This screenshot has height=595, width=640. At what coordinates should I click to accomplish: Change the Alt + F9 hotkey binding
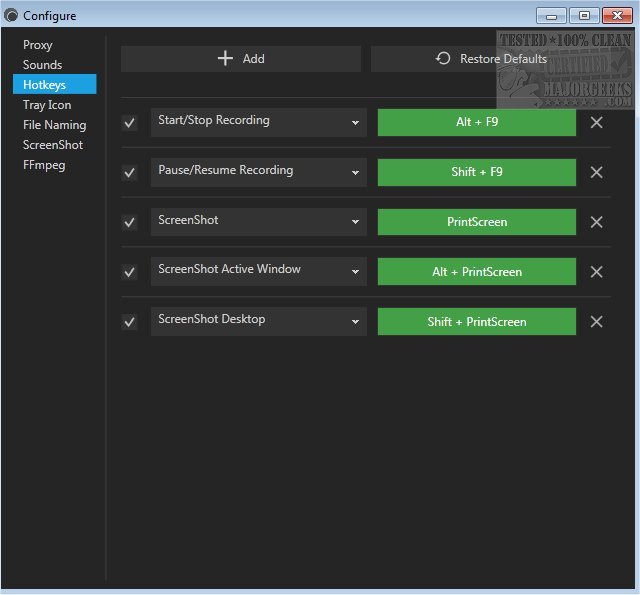(477, 122)
